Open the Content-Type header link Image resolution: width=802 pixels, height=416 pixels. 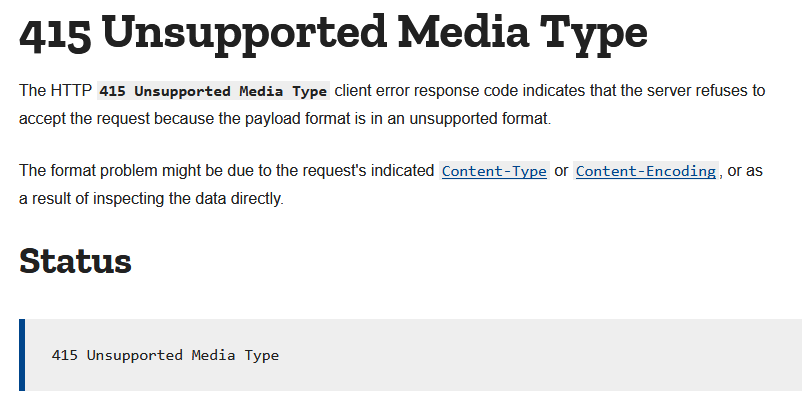(x=494, y=171)
